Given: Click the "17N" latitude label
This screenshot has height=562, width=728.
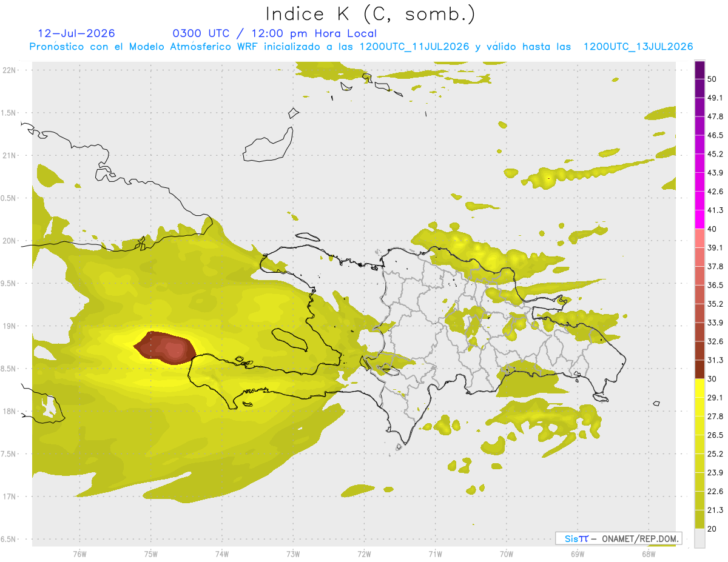Looking at the screenshot, I should coord(9,497).
